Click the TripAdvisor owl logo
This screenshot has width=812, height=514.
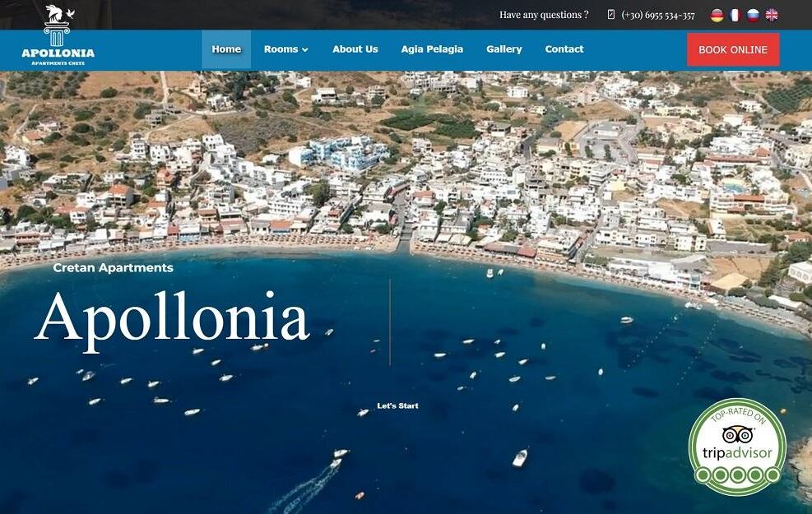click(x=737, y=433)
